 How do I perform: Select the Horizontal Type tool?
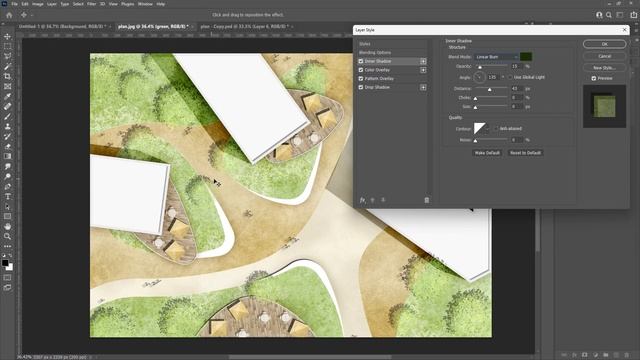point(7,196)
